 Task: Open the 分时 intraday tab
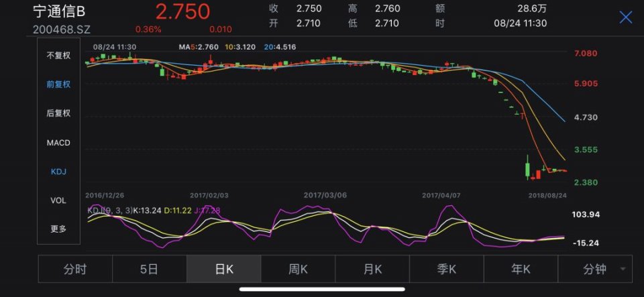[x=75, y=270]
